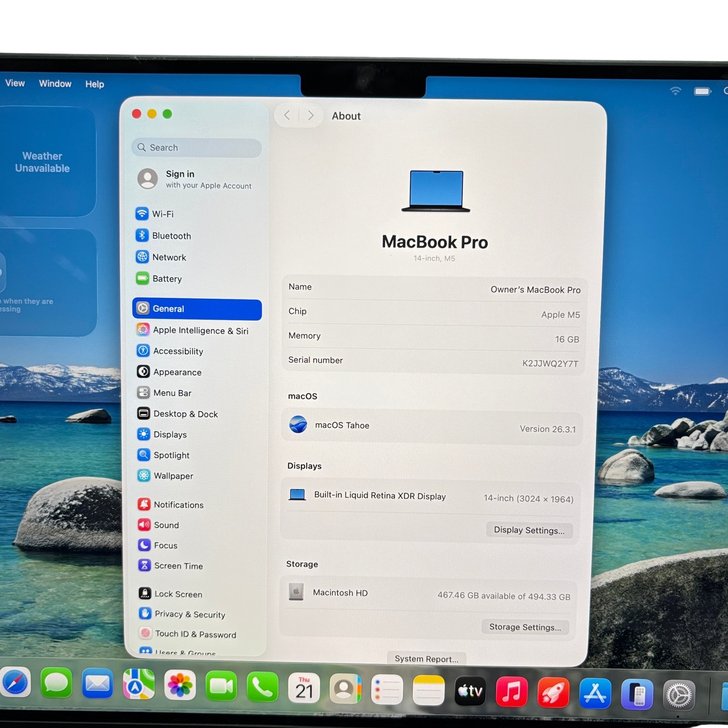728x728 pixels.
Task: Open the Help menu
Action: tap(95, 84)
